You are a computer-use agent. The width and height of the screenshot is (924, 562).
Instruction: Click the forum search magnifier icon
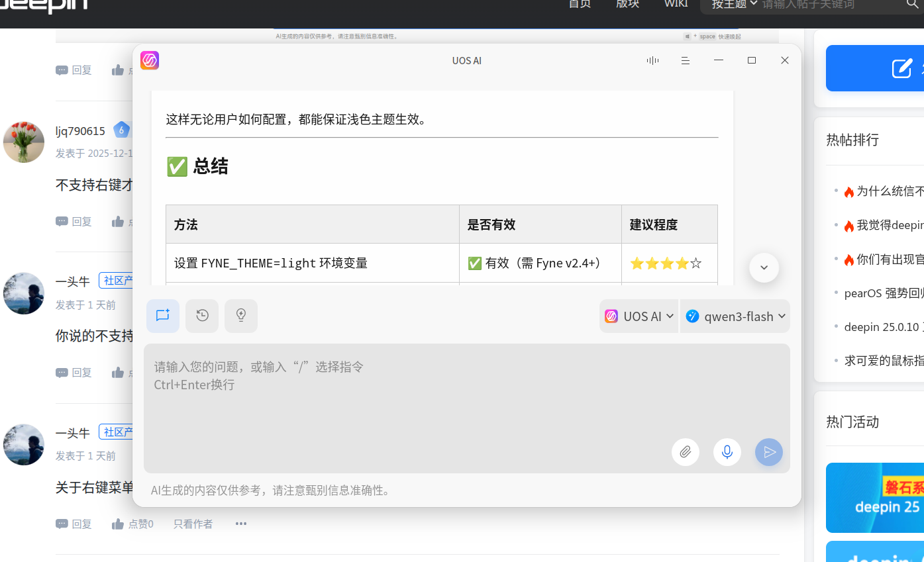(x=912, y=4)
